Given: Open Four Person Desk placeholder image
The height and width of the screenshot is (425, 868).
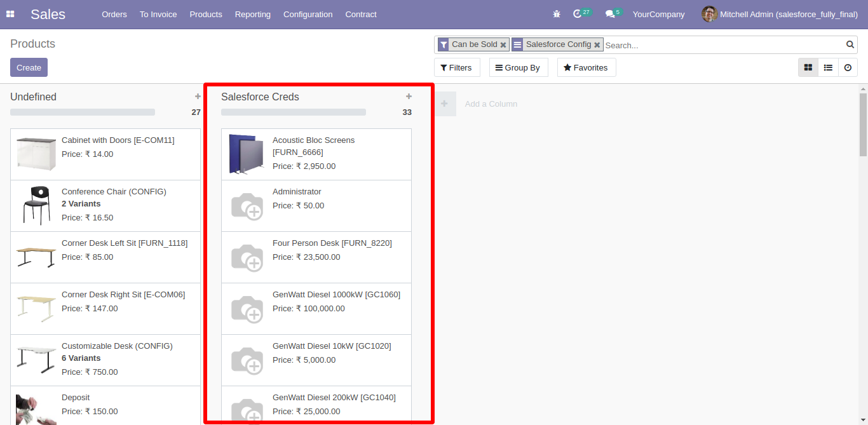Looking at the screenshot, I should (247, 257).
